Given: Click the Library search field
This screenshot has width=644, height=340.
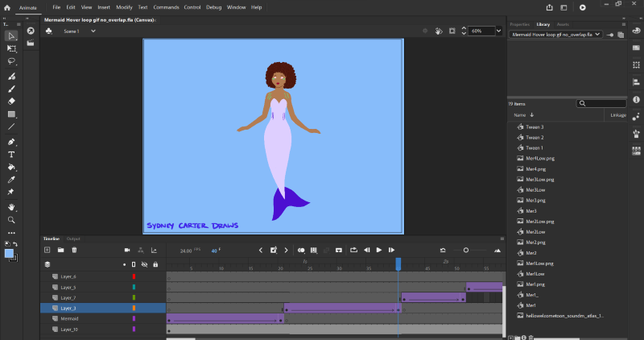Looking at the screenshot, I should [601, 104].
